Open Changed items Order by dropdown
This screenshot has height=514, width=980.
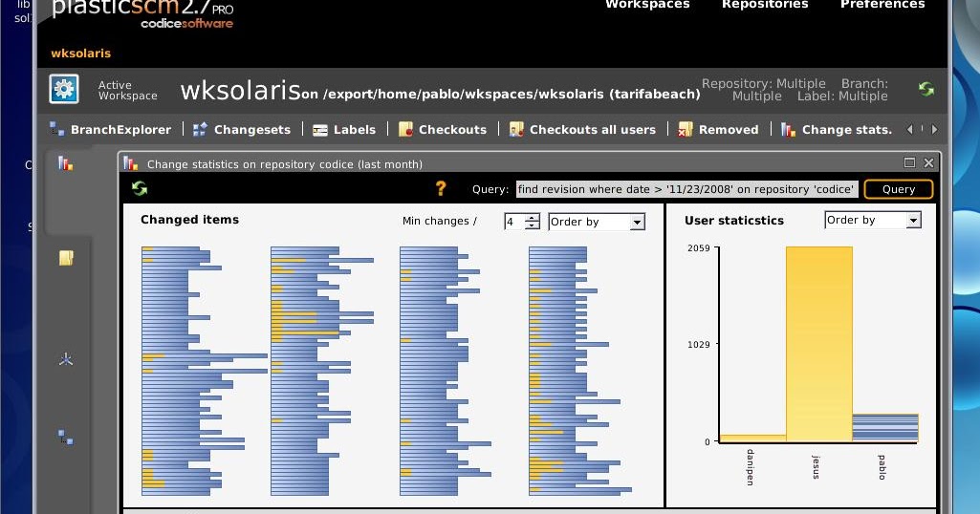[x=597, y=222]
